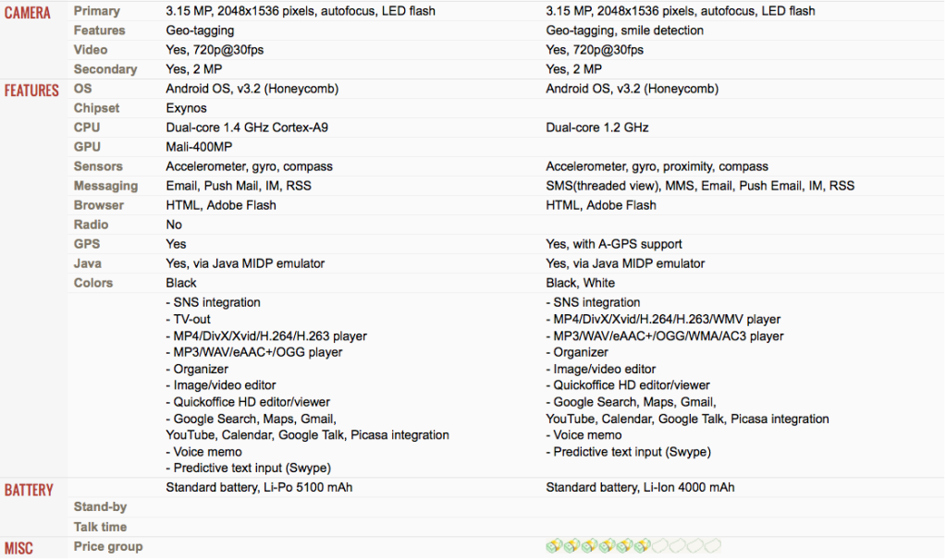The image size is (946, 560).
Task: Click the Talk time label
Action: point(100,527)
